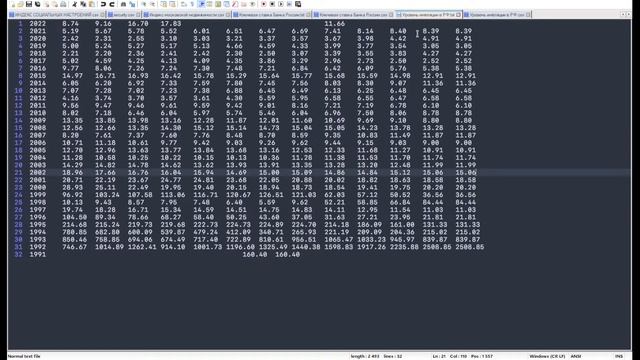Undo the last edit
Screen dimensions: 640x360
coord(103,4)
